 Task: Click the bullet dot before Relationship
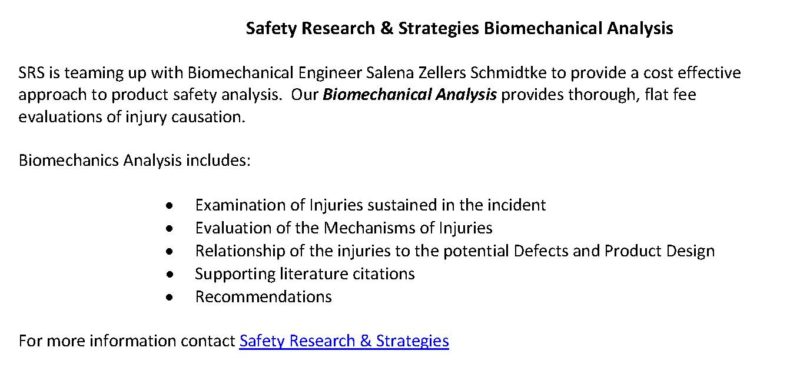(169, 252)
